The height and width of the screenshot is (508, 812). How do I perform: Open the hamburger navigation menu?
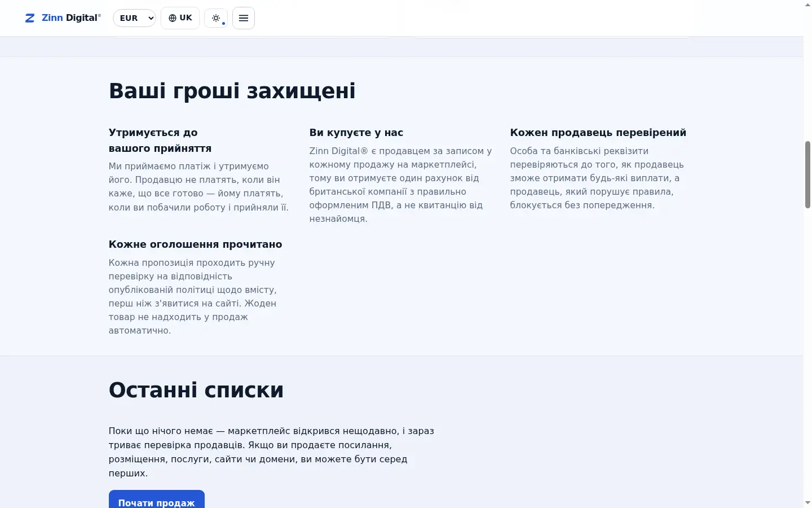click(x=244, y=18)
